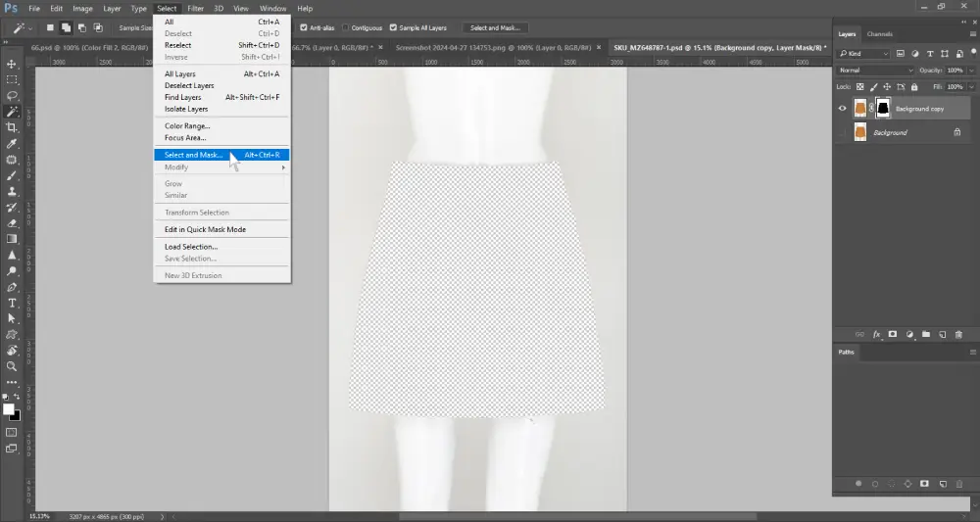Open the Kind filter dropdown
The image size is (980, 522).
point(863,54)
